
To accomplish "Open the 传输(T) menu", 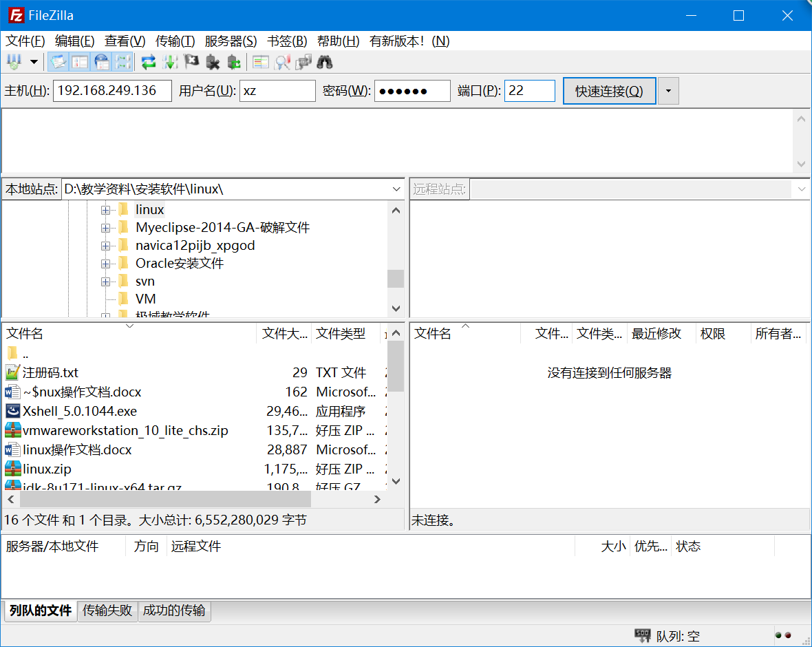I will [175, 41].
